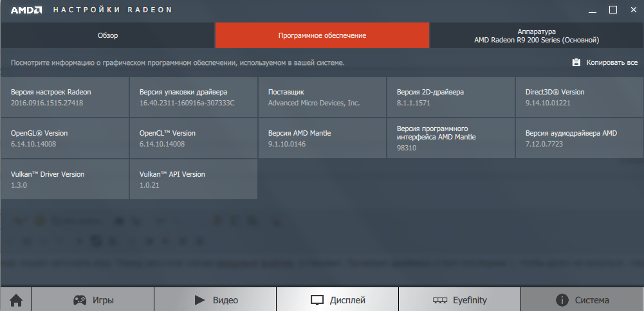644x311 pixels.
Task: Select the Система section
Action: (582, 300)
